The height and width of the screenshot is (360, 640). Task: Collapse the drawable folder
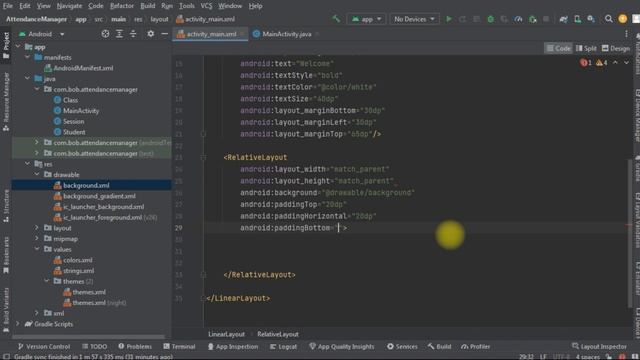(37, 174)
